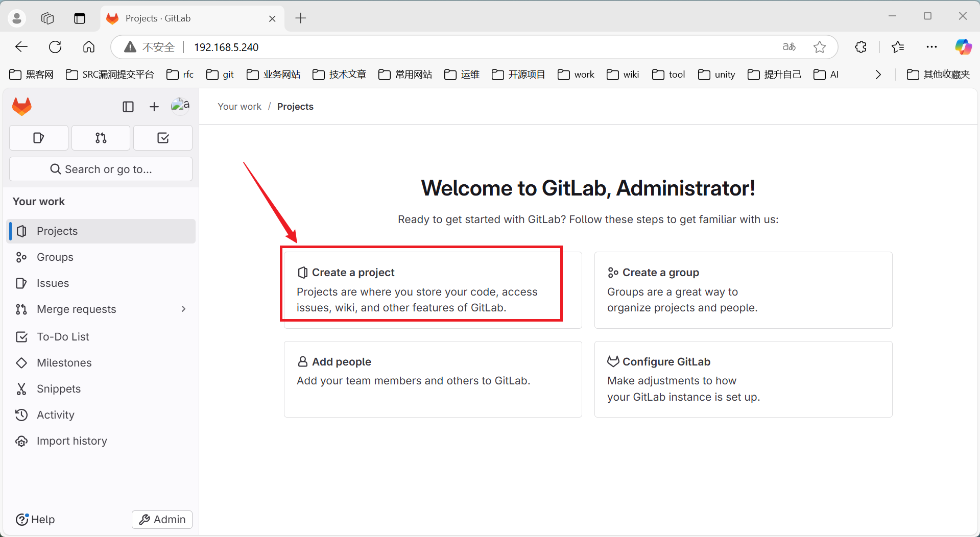The width and height of the screenshot is (980, 537).
Task: Open Activity in the sidebar
Action: tap(101, 415)
